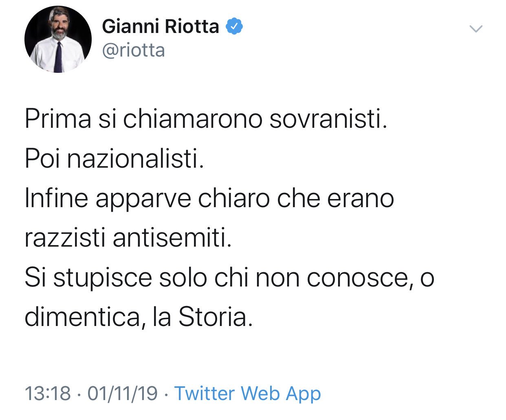This screenshot has height=420, width=506.
Task: Click the word "Infine" in the tweet
Action: pyautogui.click(x=56, y=199)
